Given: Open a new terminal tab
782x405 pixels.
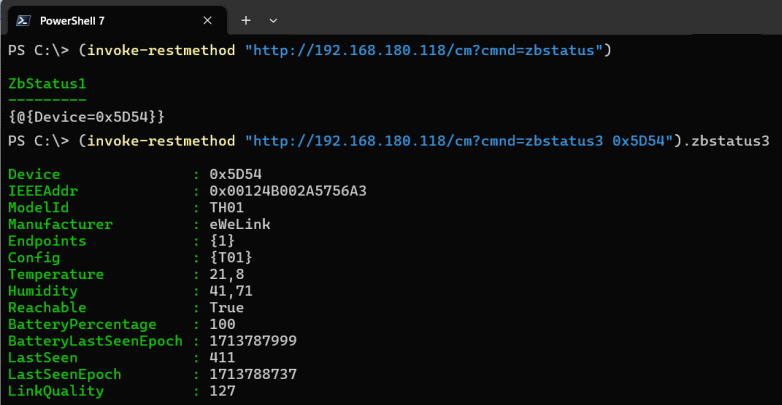Looking at the screenshot, I should [x=246, y=20].
